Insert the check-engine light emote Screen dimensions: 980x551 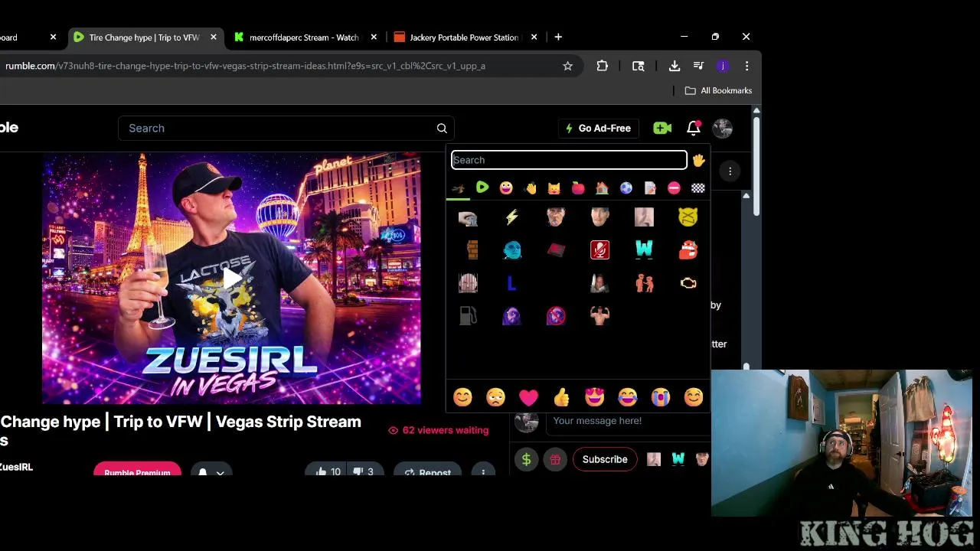point(688,283)
